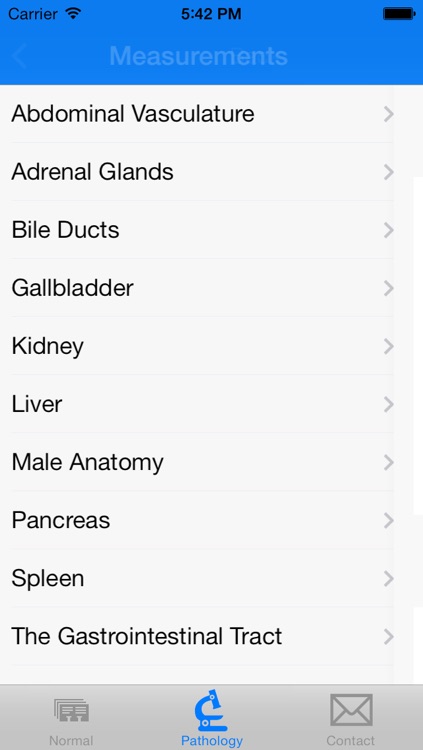
Task: Open The Gastrointestinal Tract entry
Action: click(x=202, y=637)
